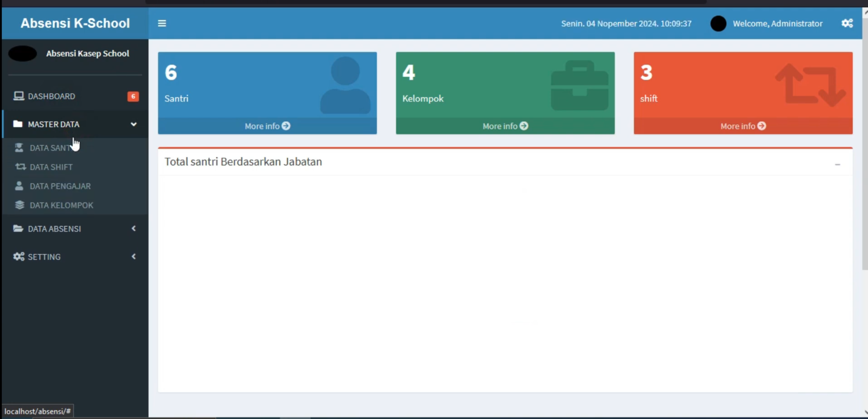This screenshot has height=419, width=868.
Task: Open Data Santri submenu item
Action: point(75,148)
